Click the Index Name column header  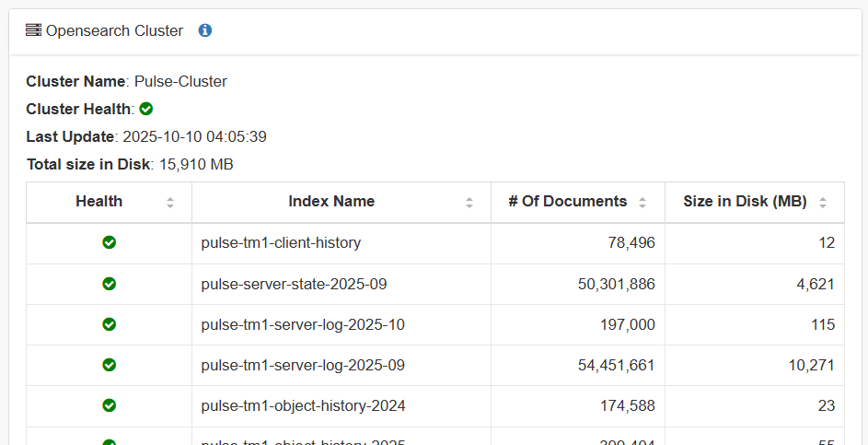[x=331, y=202]
